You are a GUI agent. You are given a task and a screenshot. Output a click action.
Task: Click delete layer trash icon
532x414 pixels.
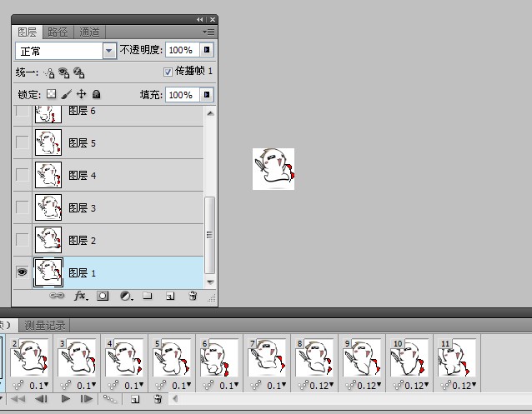coord(193,296)
